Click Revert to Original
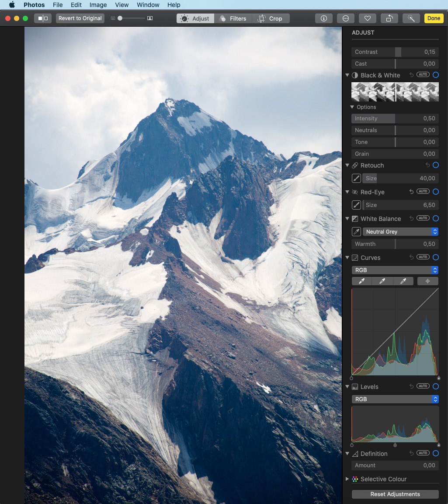 point(80,18)
